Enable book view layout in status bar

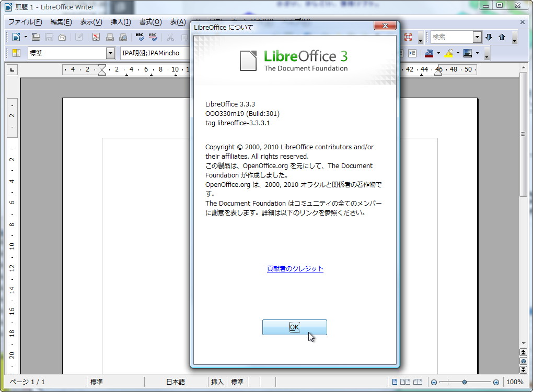418,382
